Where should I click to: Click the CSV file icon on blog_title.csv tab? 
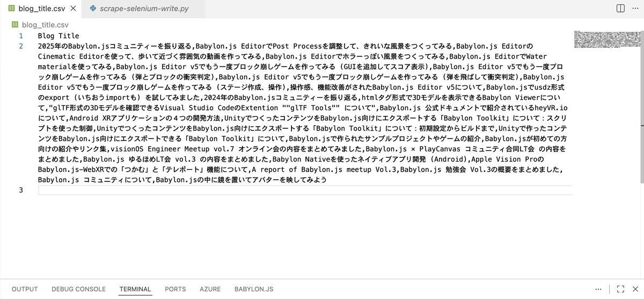[x=11, y=9]
